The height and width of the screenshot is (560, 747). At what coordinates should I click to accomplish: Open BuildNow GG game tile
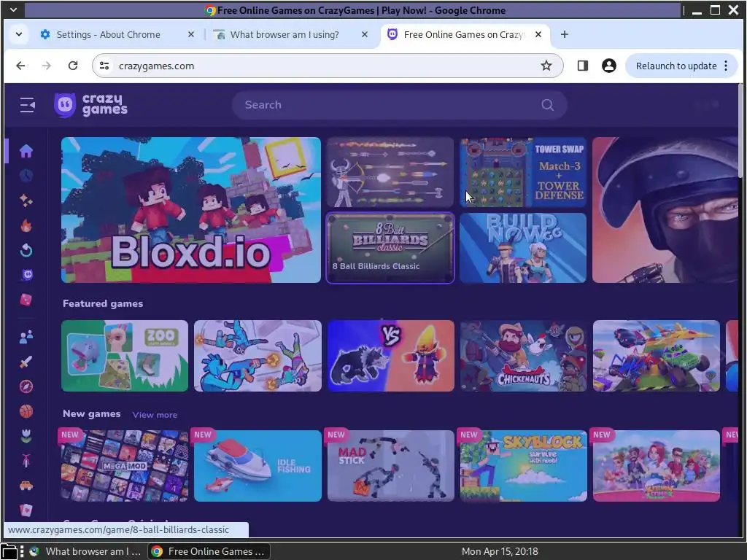coord(523,248)
